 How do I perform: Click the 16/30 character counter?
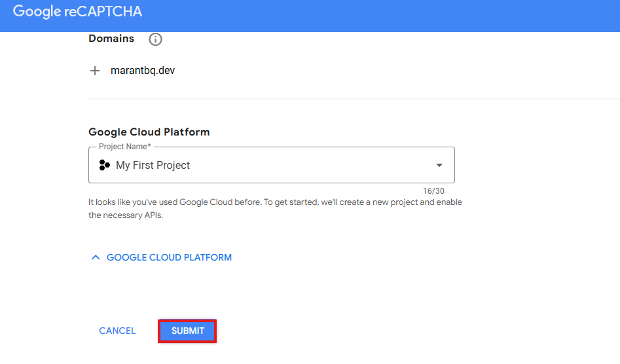(x=433, y=191)
